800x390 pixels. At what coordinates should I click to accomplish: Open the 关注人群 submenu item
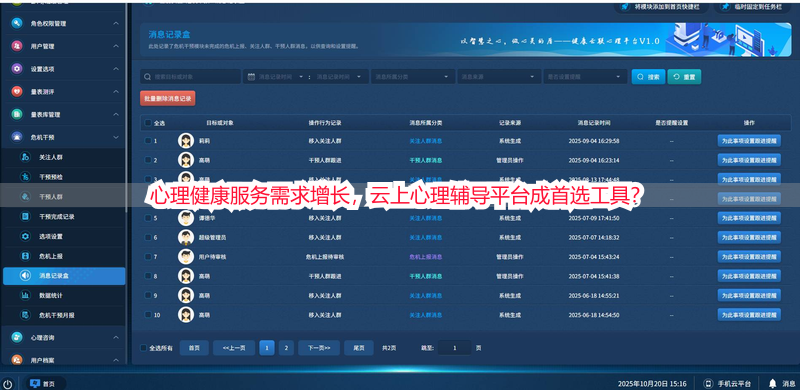63,157
